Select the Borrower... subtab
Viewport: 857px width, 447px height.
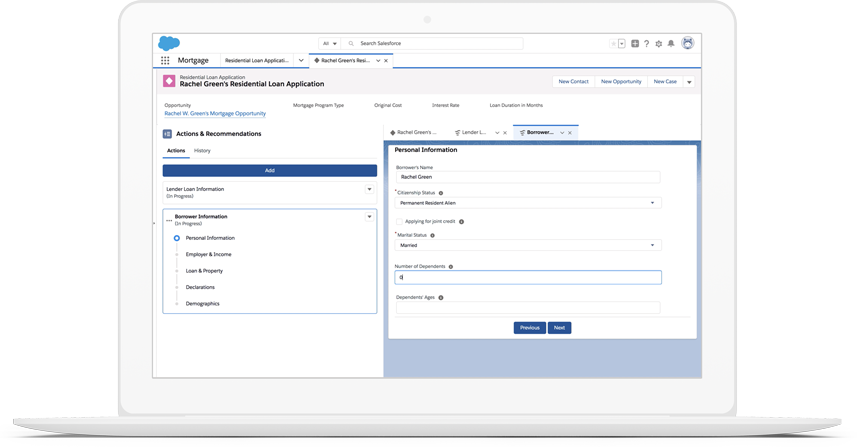tap(537, 133)
